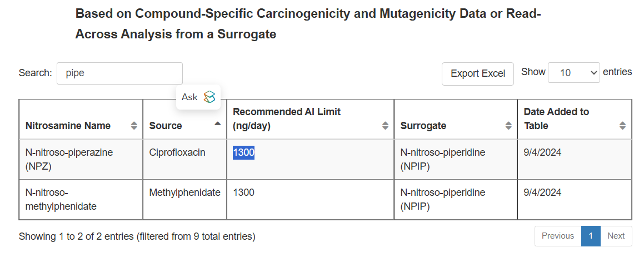This screenshot has height=257, width=644.
Task: Sort Date Added to Table column arrows
Action: (x=623, y=126)
